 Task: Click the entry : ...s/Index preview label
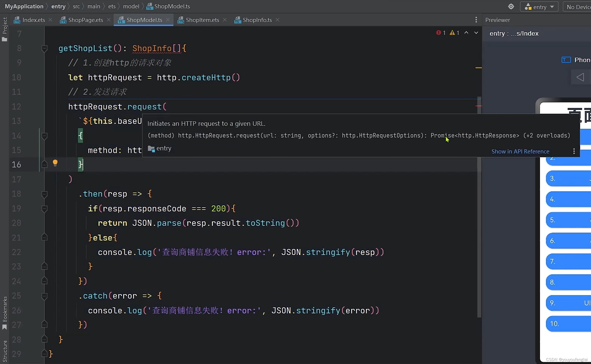[514, 33]
